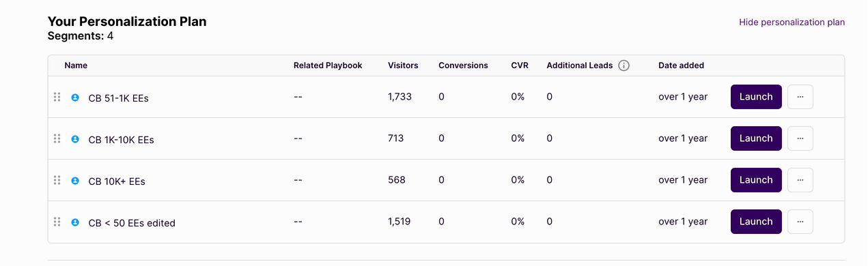Select the CB < 50 EEs edited segment name
Viewport: 868px width, 266px height.
(132, 223)
